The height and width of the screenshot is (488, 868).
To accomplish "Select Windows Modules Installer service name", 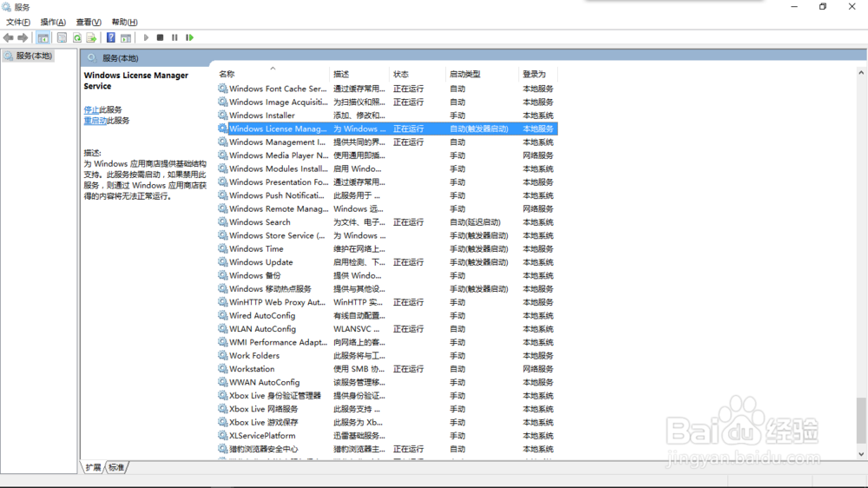I will pyautogui.click(x=279, y=169).
